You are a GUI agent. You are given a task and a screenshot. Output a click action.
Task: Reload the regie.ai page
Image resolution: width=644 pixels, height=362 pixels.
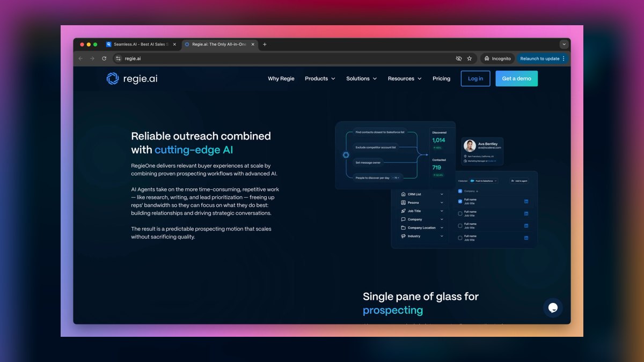coord(104,58)
